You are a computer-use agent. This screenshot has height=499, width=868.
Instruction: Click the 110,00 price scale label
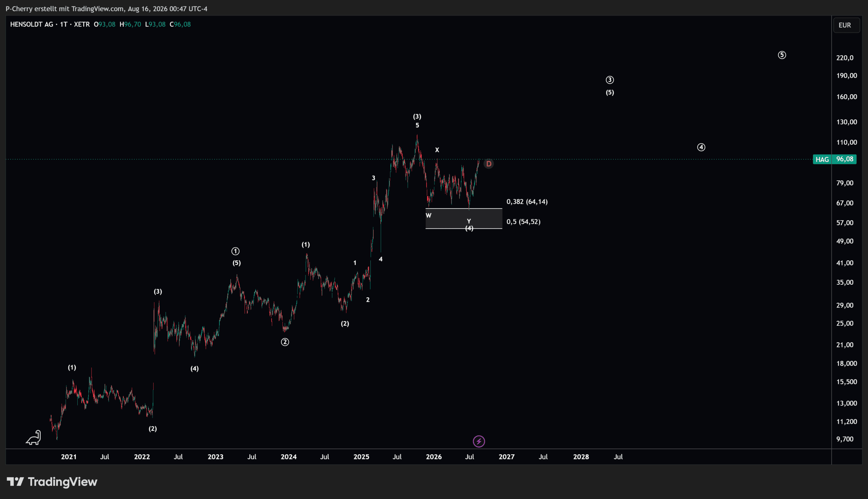pos(847,143)
